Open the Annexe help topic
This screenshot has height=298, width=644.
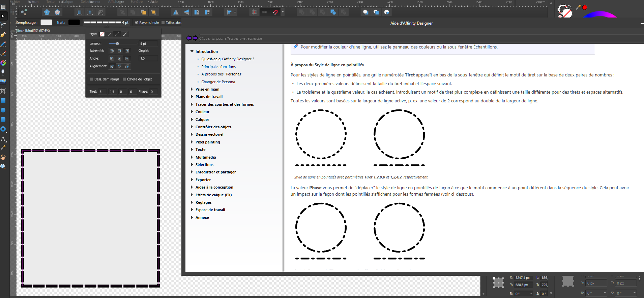202,218
